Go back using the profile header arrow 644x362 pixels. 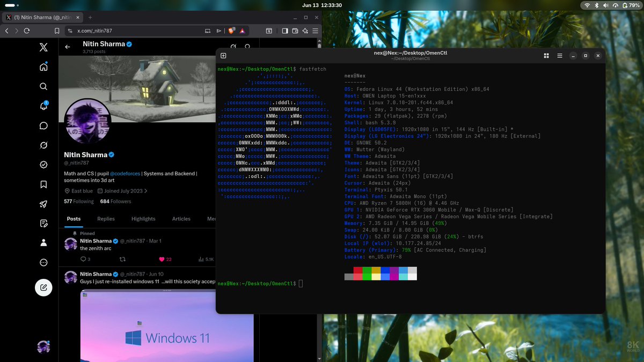[x=68, y=47]
